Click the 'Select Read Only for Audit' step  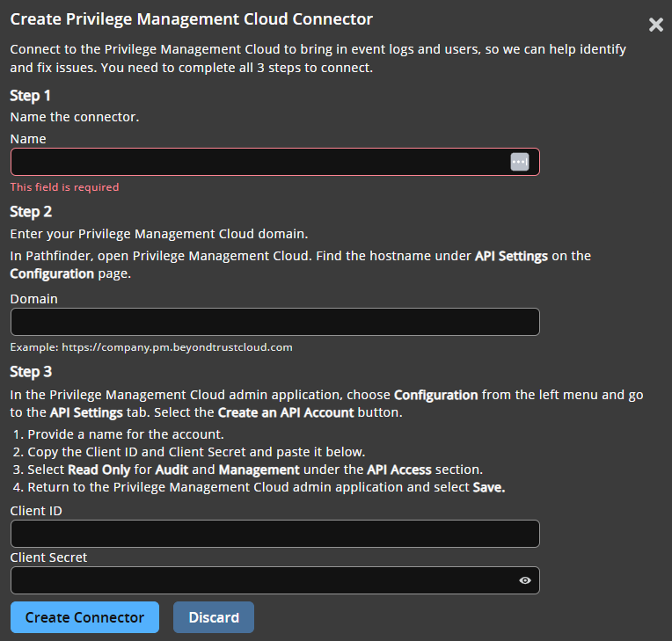pyautogui.click(x=255, y=470)
